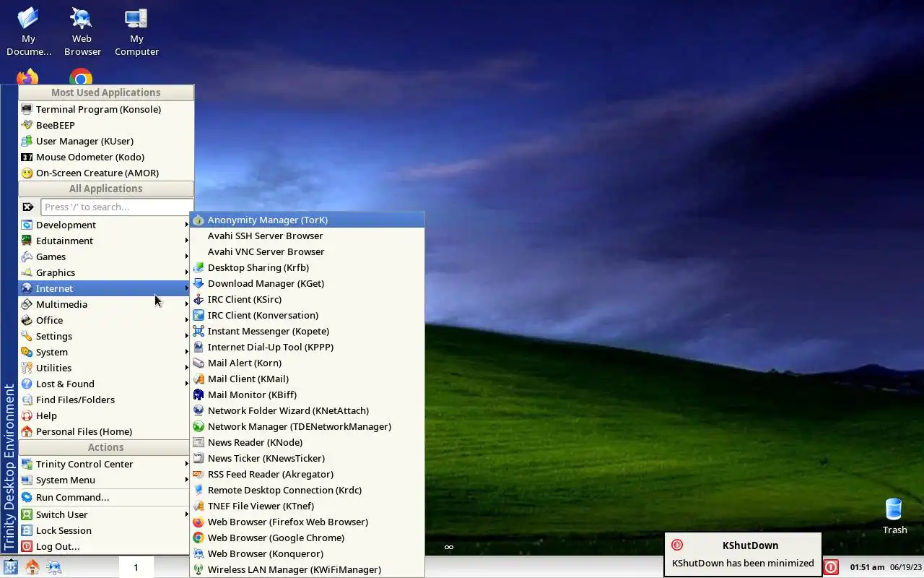
Task: Click the KUser User Manager icon
Action: (27, 141)
